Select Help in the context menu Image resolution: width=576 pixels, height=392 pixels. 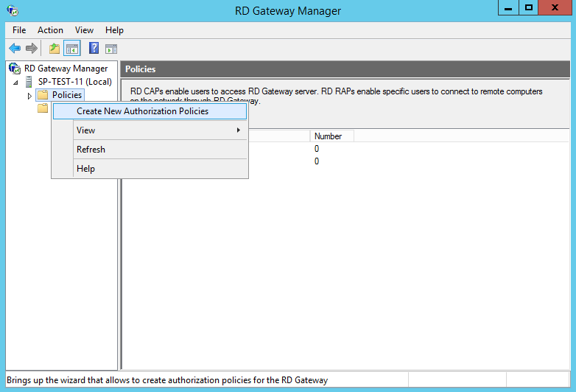85,169
